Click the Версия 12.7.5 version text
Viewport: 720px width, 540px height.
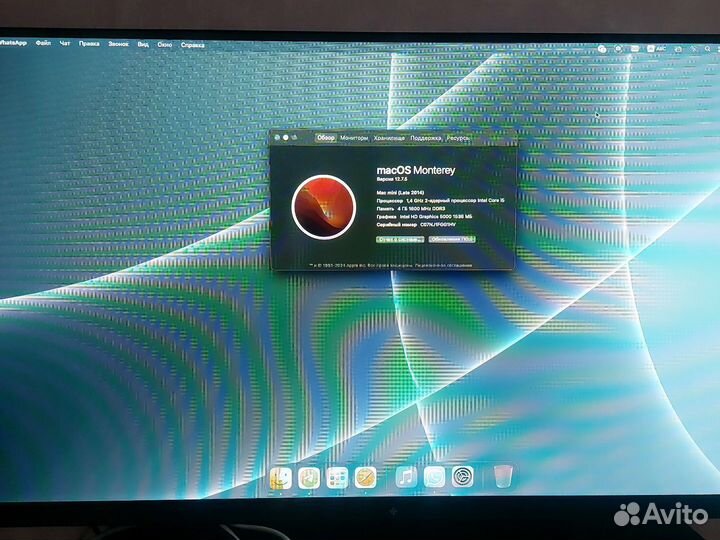[392, 179]
